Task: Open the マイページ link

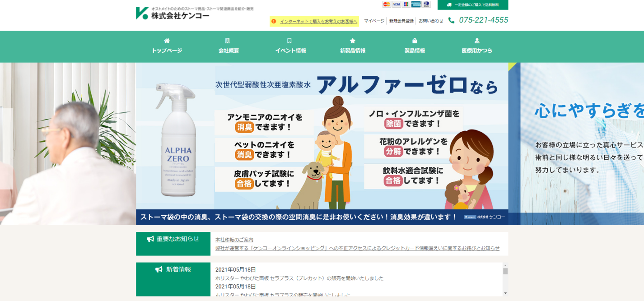Action: (x=374, y=21)
